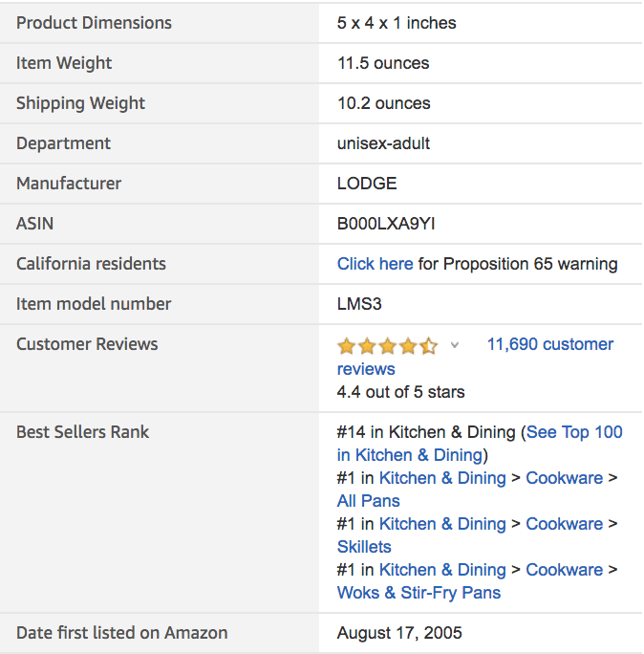
Task: Click the ASIN value B000LXA9YI
Action: 386,224
